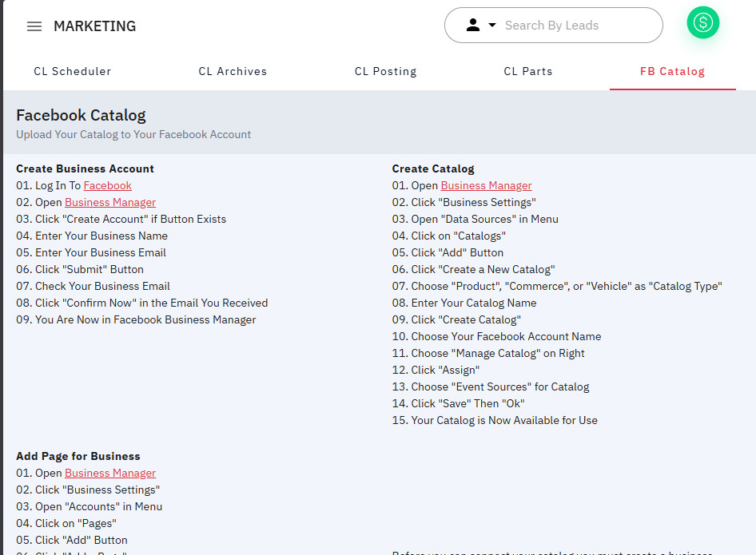
Task: Open the hamburger navigation menu
Action: tap(34, 26)
